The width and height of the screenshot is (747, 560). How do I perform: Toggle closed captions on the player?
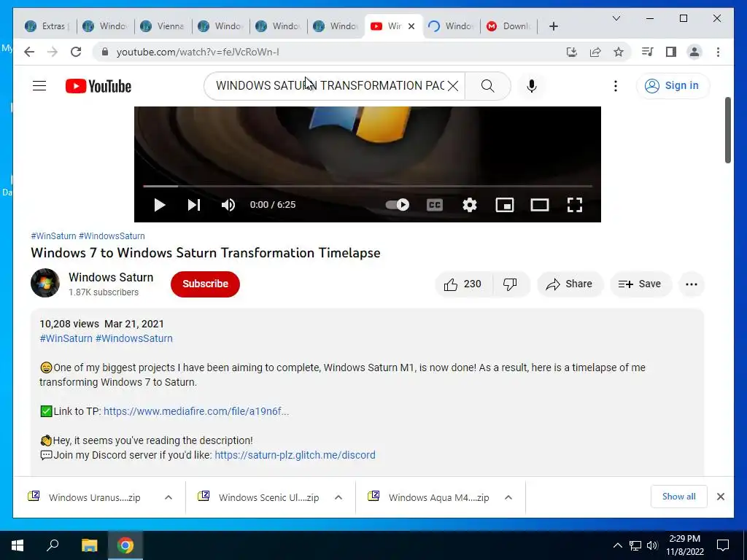click(435, 205)
